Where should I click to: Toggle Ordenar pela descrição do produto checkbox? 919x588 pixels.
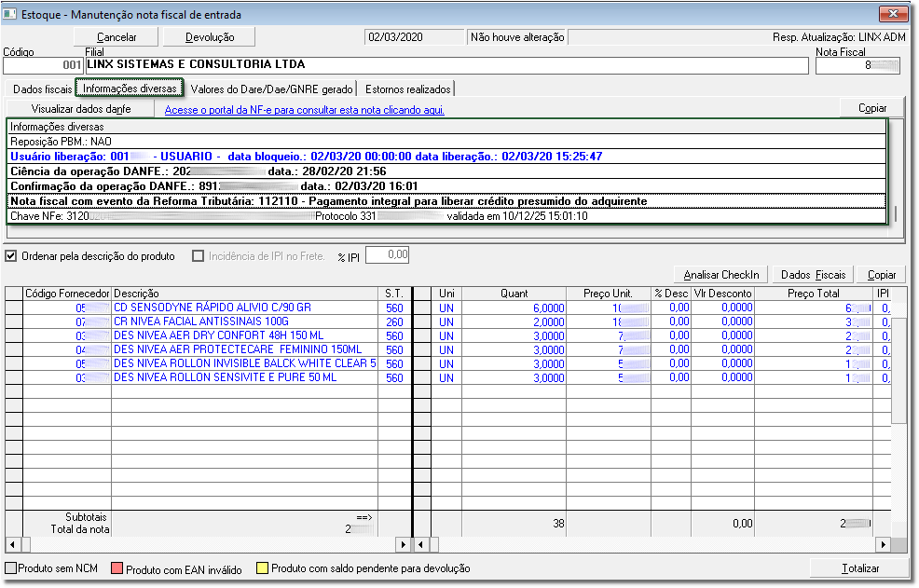click(11, 256)
